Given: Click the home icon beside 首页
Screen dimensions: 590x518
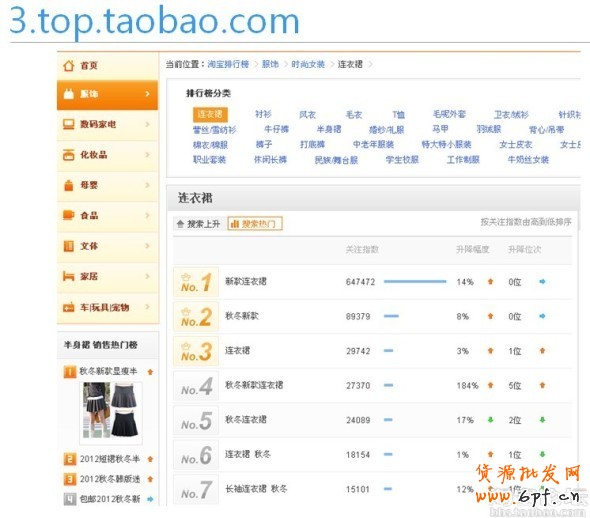Looking at the screenshot, I should pyautogui.click(x=68, y=65).
